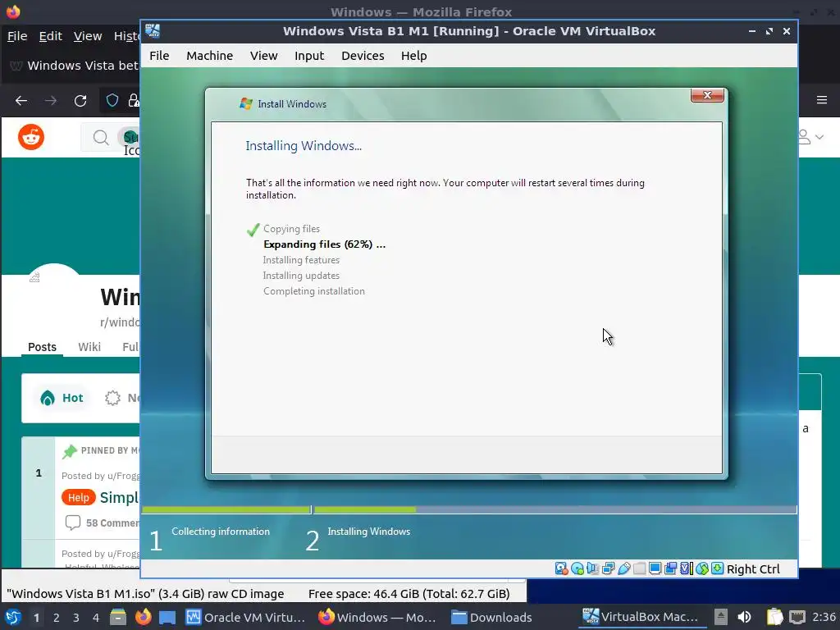
Task: Click the audio indicator in VirtualBox status bar
Action: click(x=592, y=568)
